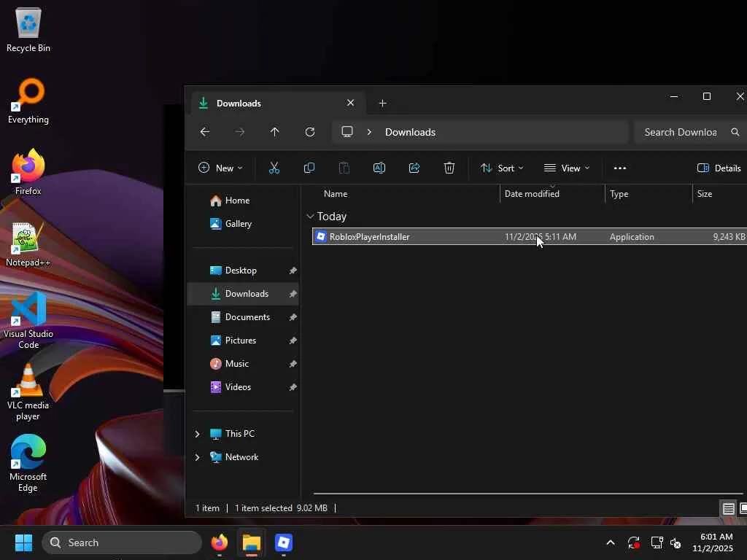Screen dimensions: 747x560
Task: Unpin Desktop from quick access
Action: (293, 271)
